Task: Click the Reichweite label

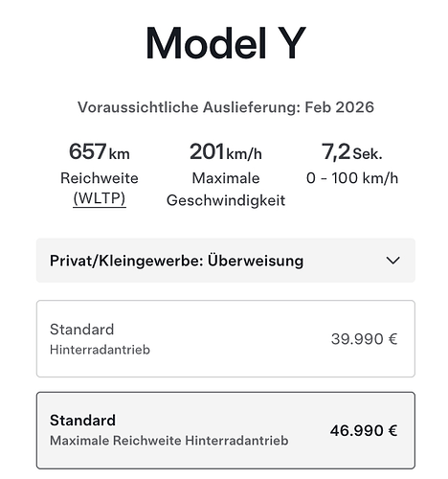Action: [100, 178]
